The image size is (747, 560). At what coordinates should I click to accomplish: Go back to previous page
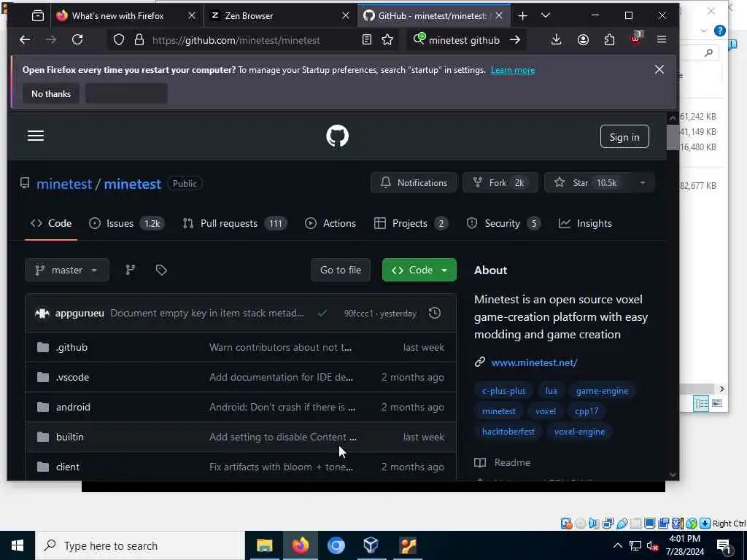pos(25,40)
